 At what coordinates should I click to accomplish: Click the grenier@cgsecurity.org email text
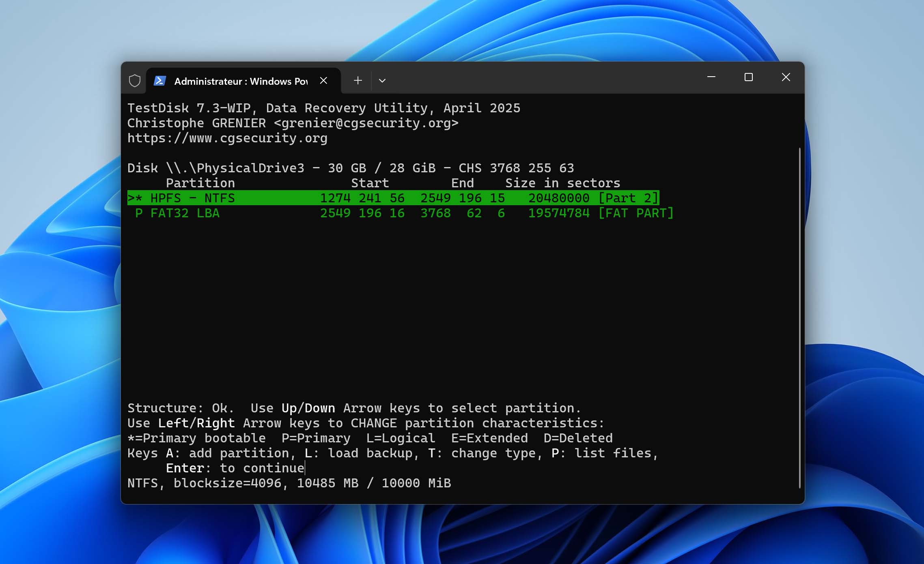tap(366, 123)
